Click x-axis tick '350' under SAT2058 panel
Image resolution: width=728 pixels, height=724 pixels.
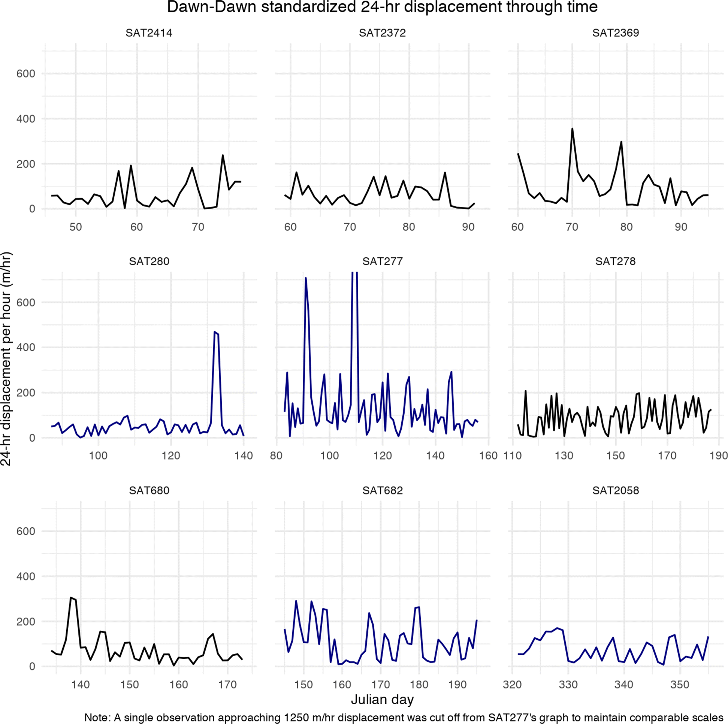(x=680, y=685)
